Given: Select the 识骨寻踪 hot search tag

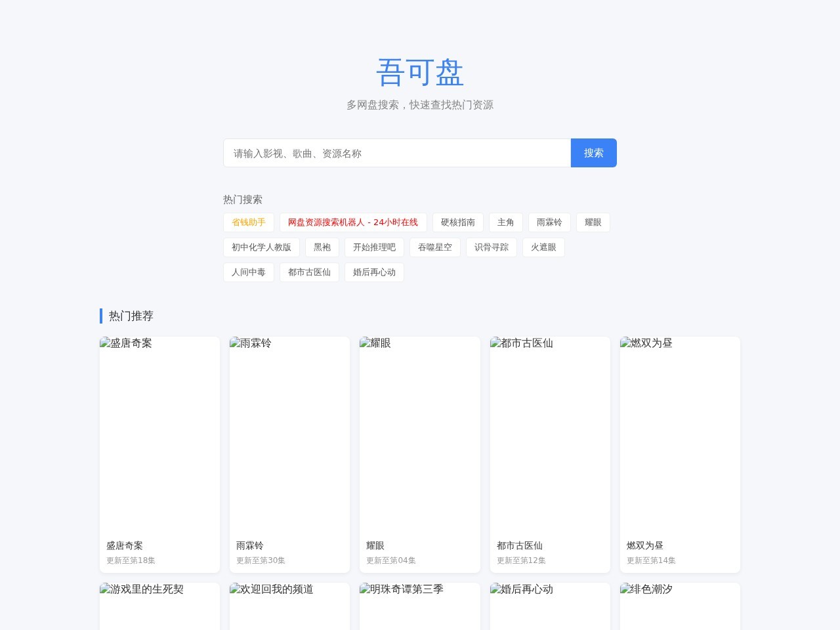Looking at the screenshot, I should pyautogui.click(x=492, y=247).
